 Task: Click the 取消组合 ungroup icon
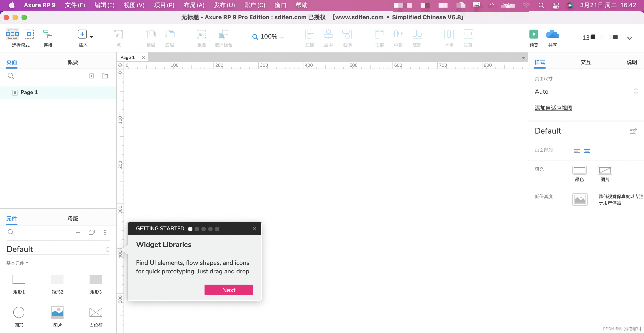pyautogui.click(x=223, y=34)
